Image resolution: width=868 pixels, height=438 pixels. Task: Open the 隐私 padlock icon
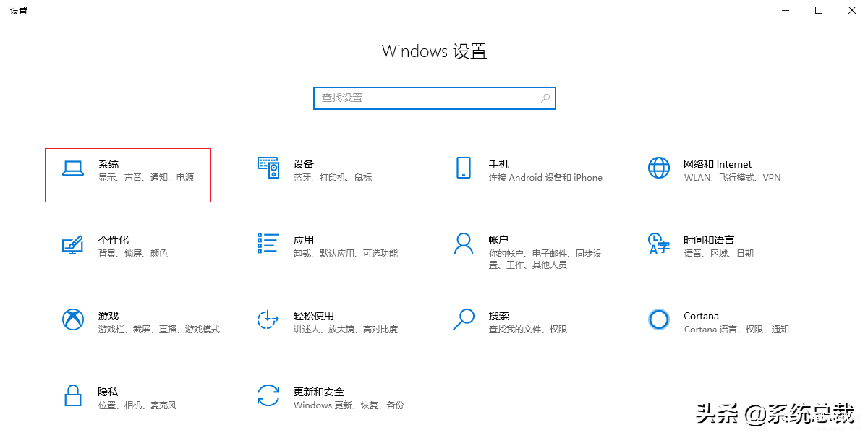72,395
